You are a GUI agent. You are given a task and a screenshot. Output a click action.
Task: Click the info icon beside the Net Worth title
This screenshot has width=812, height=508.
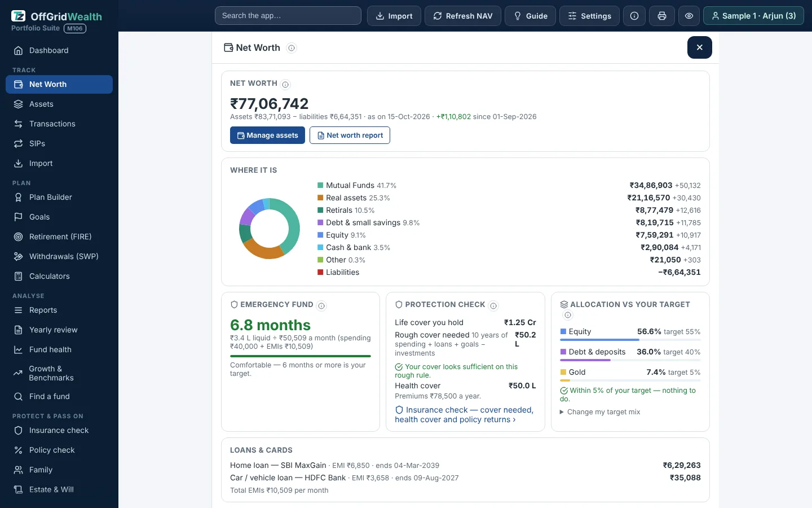(x=292, y=48)
